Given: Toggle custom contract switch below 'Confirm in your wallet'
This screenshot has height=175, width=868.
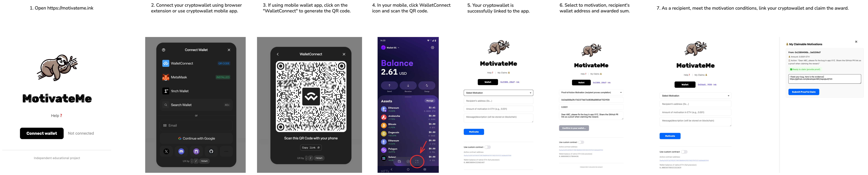Looking at the screenshot, I should (581, 142).
